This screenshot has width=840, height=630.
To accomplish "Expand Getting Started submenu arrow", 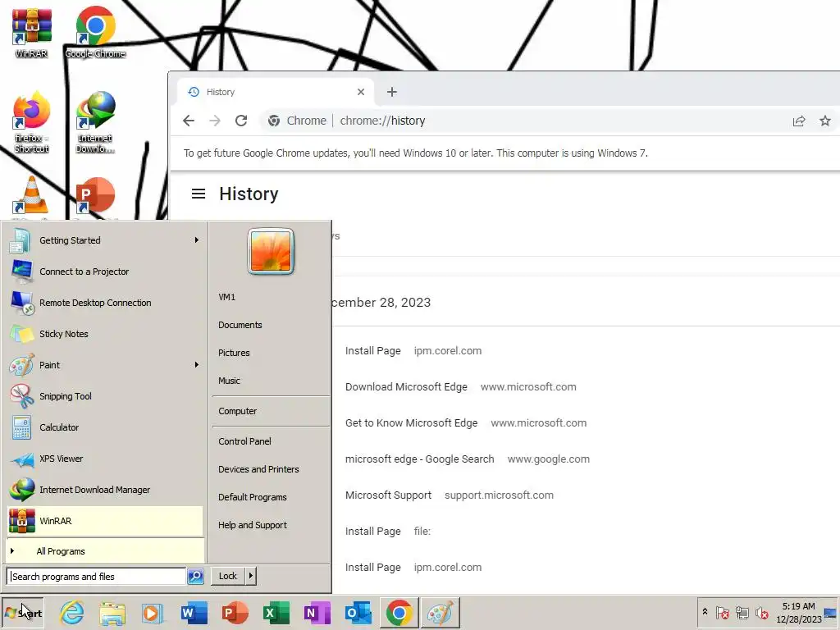I will click(197, 240).
